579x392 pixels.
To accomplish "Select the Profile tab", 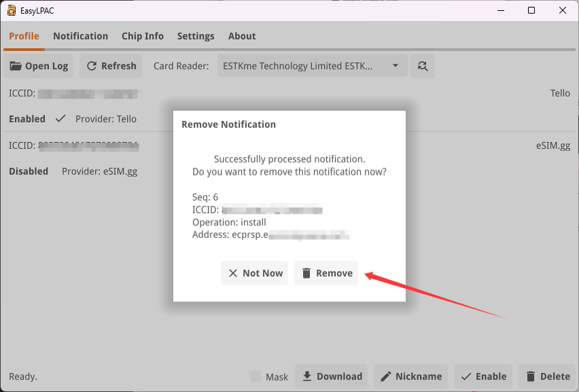I will pos(24,36).
